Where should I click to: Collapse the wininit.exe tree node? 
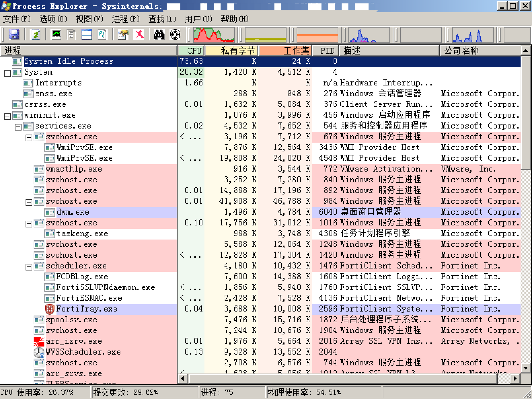(x=7, y=116)
